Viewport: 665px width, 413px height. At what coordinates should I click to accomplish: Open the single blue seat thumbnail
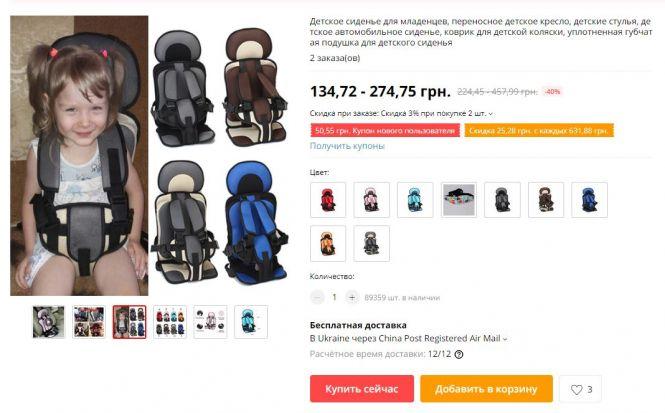(x=251, y=322)
